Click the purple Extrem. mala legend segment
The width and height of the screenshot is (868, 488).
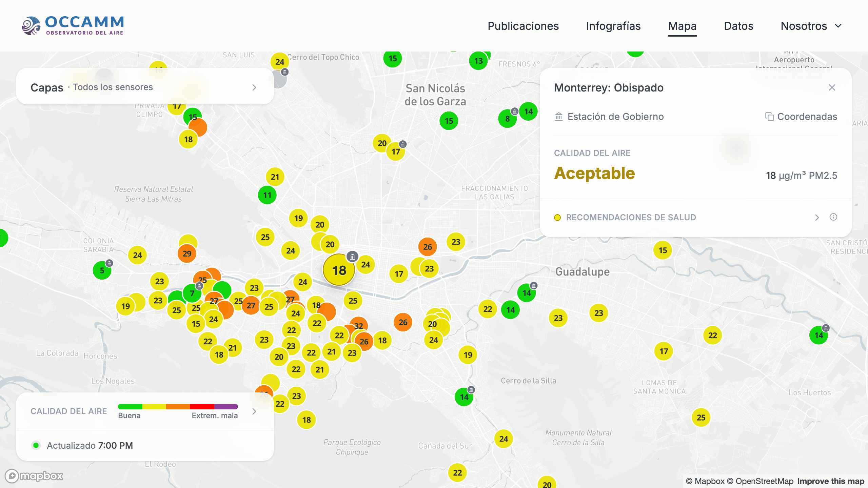226,407
